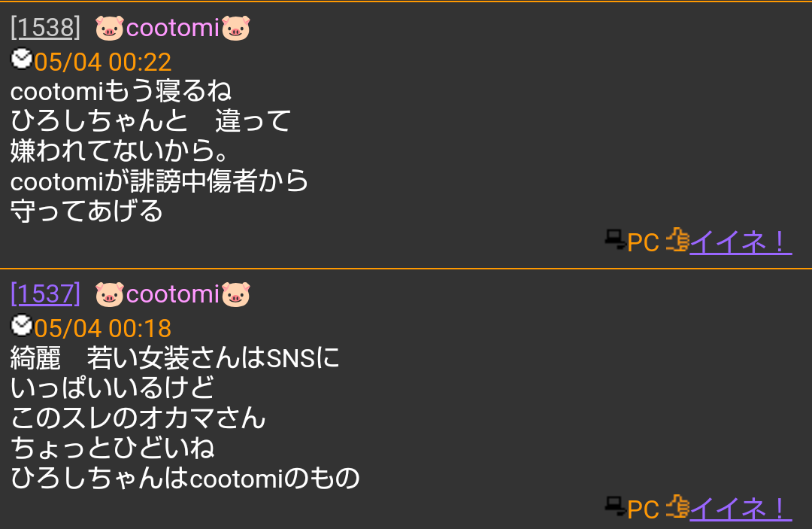Click PC label text in post 1538

click(643, 242)
